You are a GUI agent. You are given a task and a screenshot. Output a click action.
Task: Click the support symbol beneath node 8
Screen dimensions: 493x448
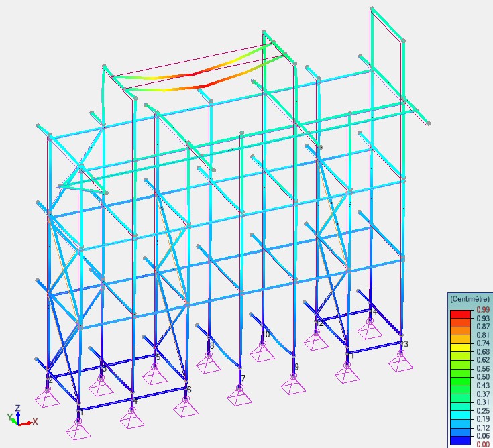[x=209, y=364]
